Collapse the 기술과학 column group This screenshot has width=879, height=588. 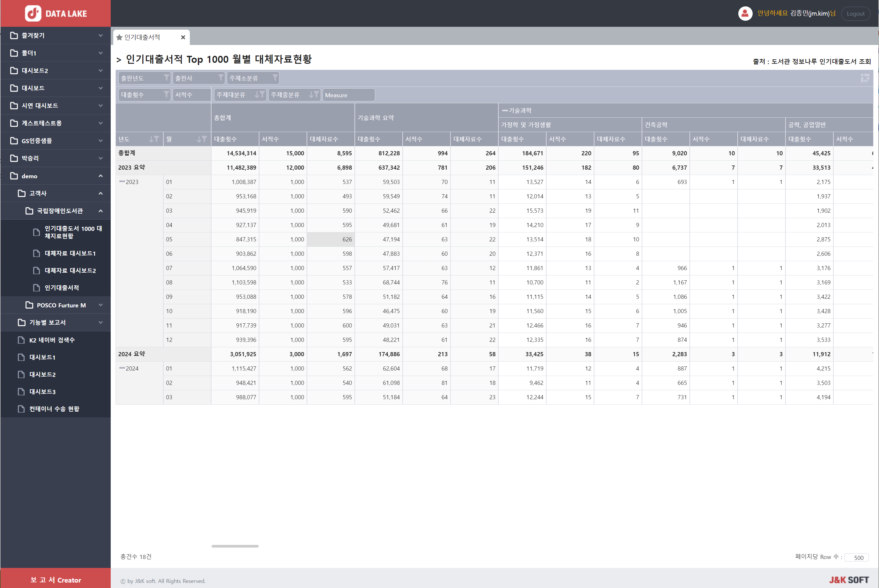[505, 111]
